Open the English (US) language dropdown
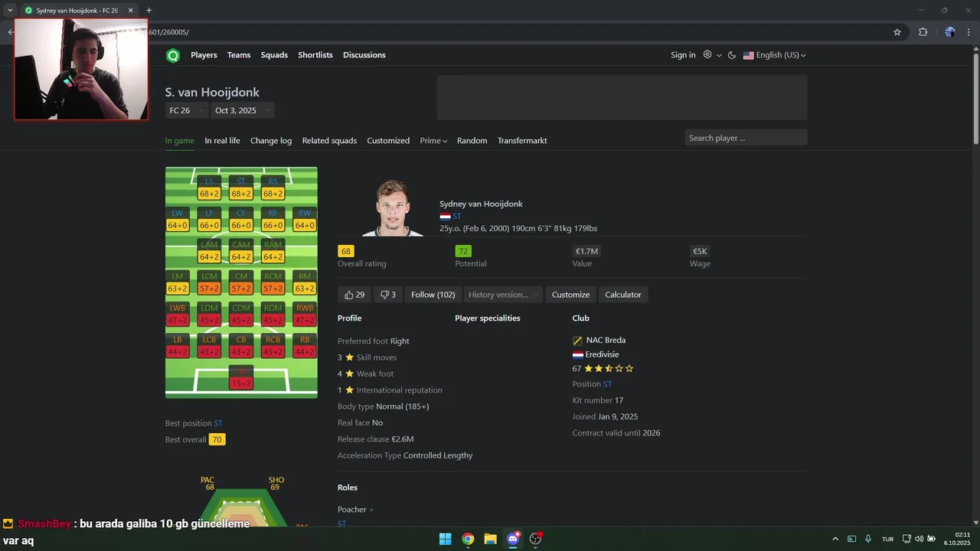 pyautogui.click(x=775, y=55)
